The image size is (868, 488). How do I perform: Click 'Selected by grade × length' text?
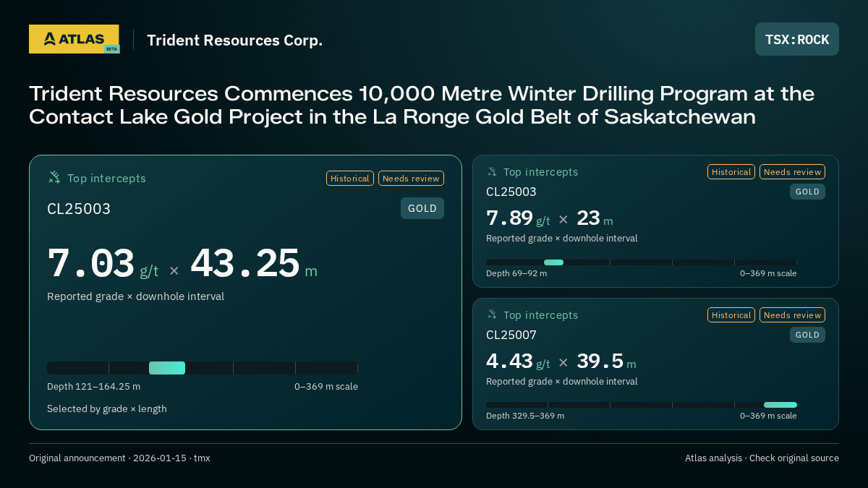coord(107,408)
